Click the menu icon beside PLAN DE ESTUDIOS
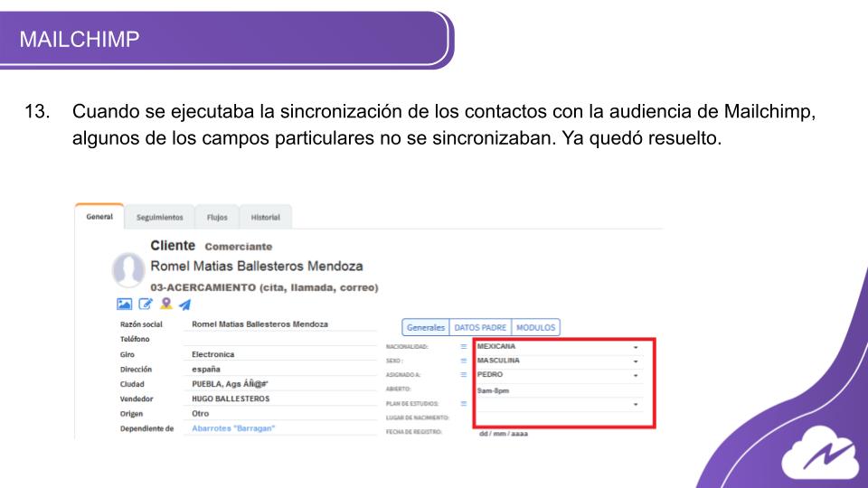Image resolution: width=868 pixels, height=488 pixels. (463, 404)
